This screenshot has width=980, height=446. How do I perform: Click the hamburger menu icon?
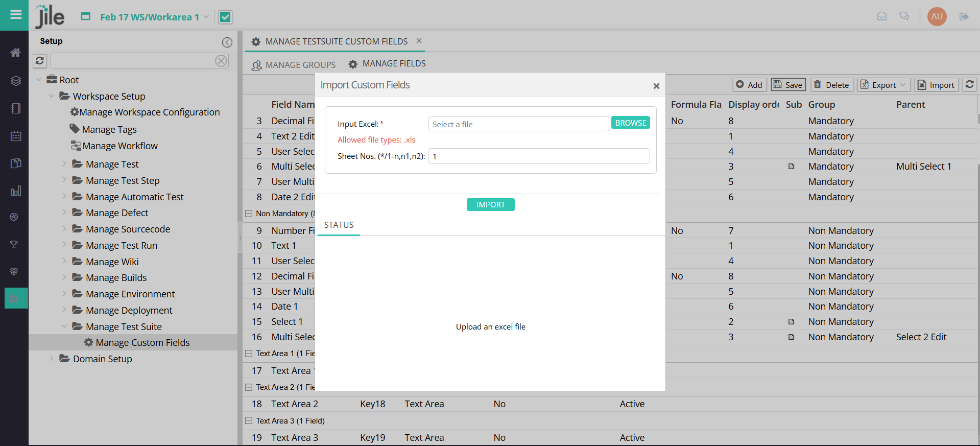[16, 15]
